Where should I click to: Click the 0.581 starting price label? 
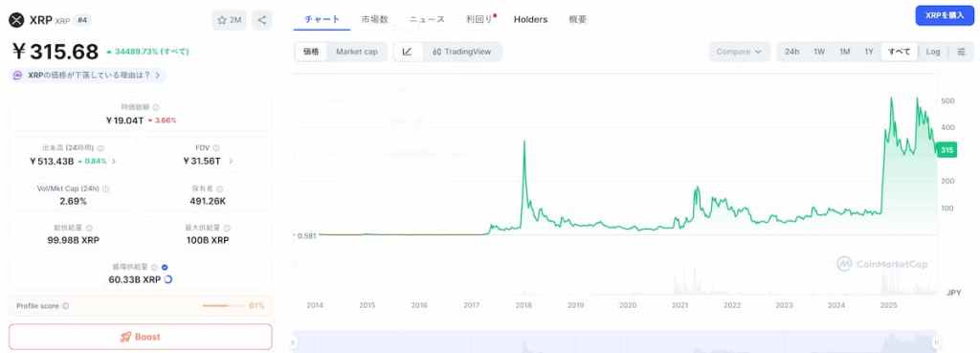coord(306,235)
